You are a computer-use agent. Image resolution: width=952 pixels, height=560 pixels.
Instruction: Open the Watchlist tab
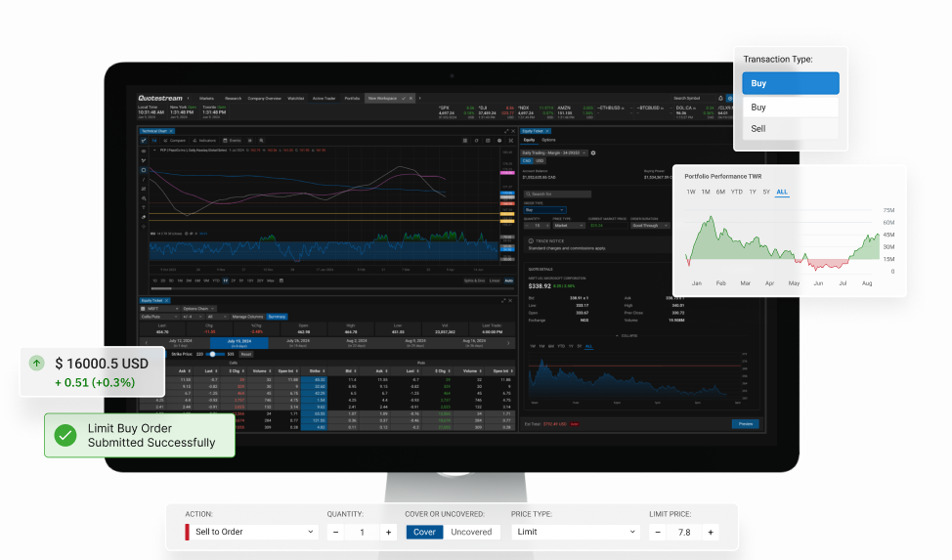click(296, 99)
